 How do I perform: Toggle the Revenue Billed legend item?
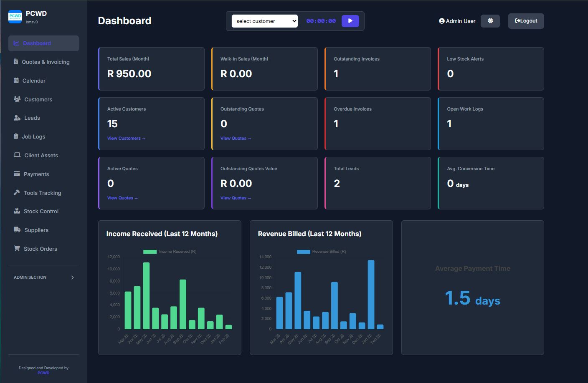321,251
